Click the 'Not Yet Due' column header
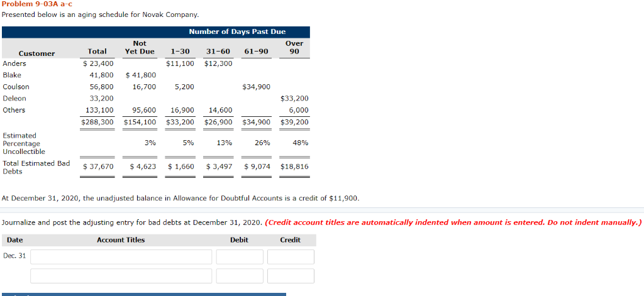644x296 pixels. 140,47
